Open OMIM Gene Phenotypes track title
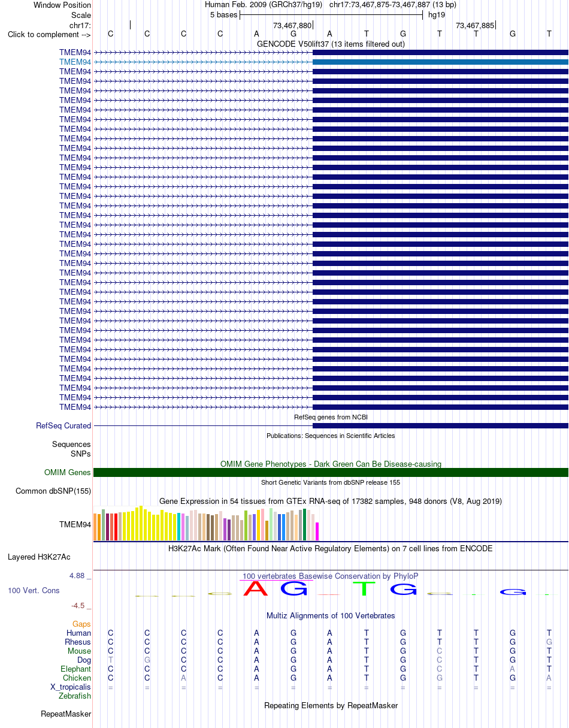 click(x=331, y=464)
